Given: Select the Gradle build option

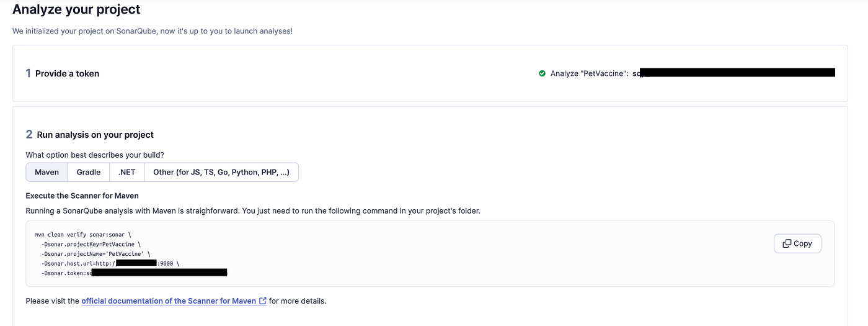Looking at the screenshot, I should click(89, 172).
